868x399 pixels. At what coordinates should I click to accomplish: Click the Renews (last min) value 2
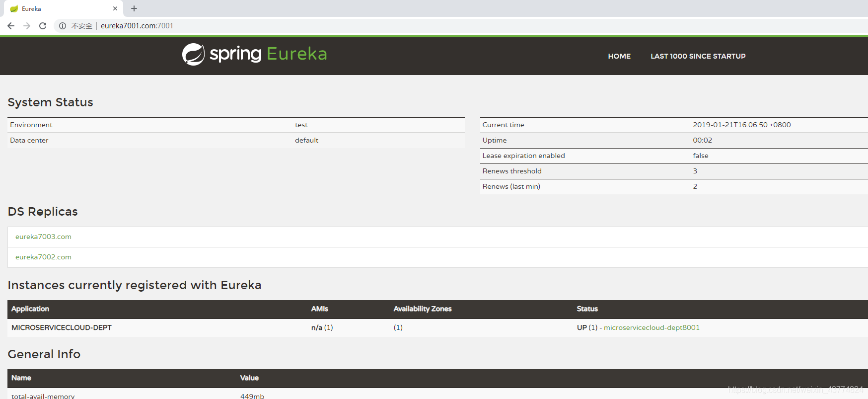[695, 186]
